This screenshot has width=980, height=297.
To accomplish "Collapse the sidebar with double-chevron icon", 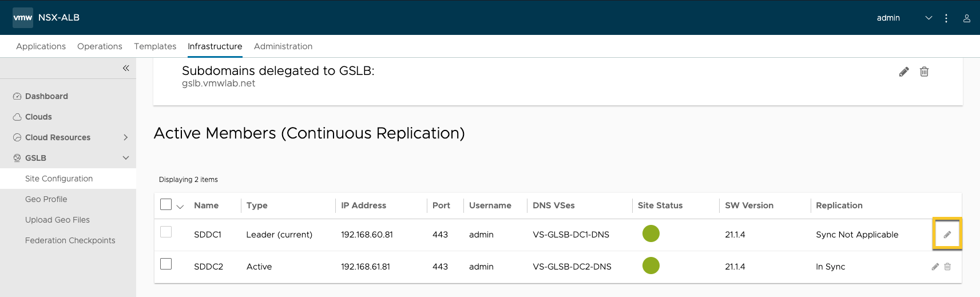I will pyautogui.click(x=126, y=68).
